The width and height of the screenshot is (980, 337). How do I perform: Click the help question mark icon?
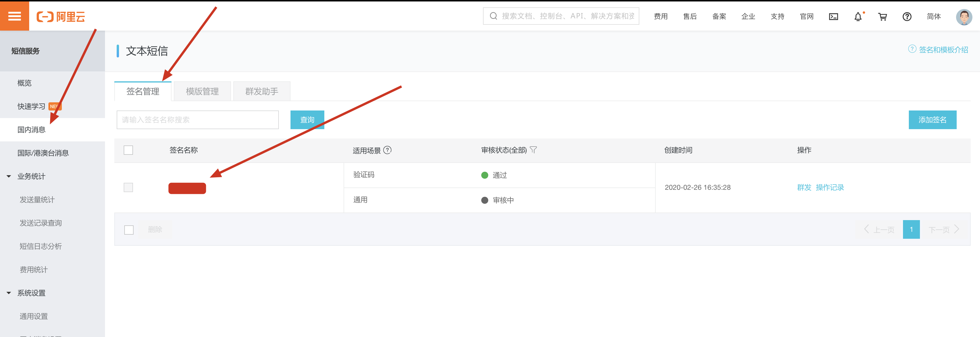click(907, 17)
